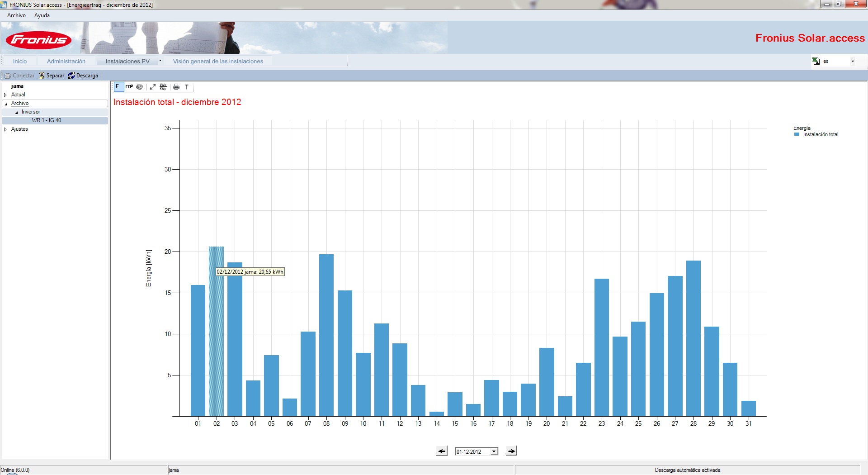The image size is (868, 475).
Task: Click the Conectar phone icon
Action: coord(8,76)
